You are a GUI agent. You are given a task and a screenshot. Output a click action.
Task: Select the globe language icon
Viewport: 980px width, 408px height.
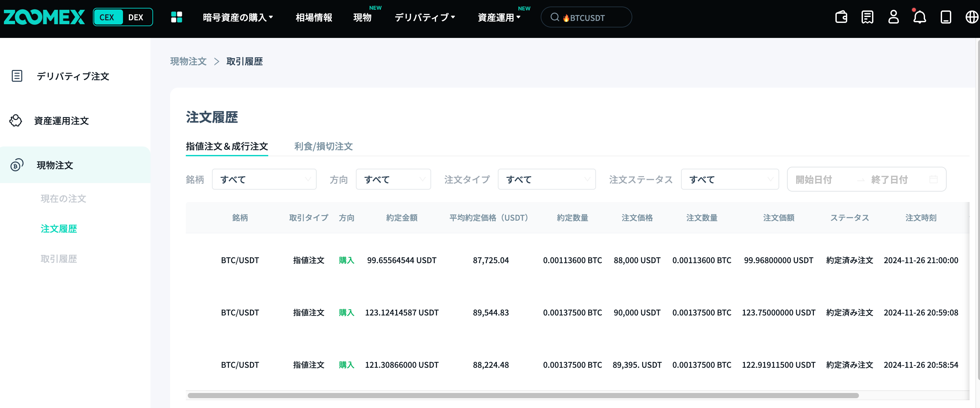click(971, 17)
